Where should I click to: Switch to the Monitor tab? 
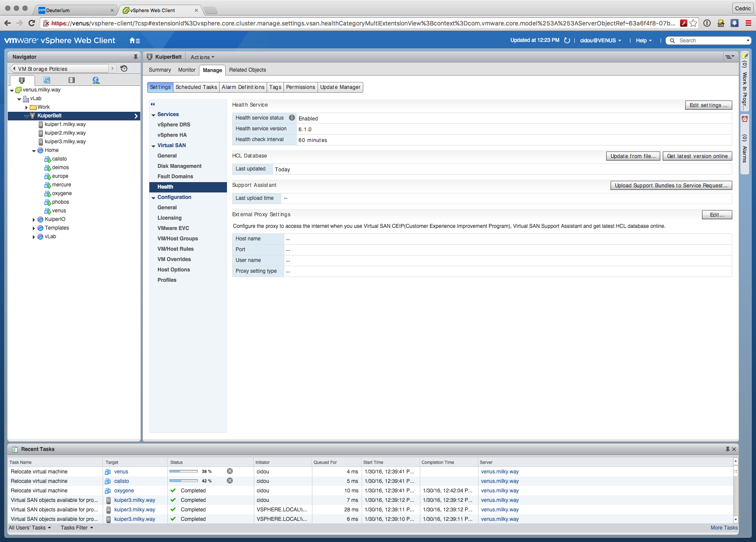(186, 70)
